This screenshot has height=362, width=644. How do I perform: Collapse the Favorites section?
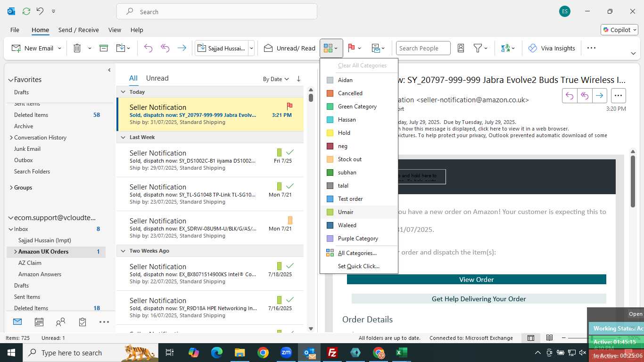(10, 80)
